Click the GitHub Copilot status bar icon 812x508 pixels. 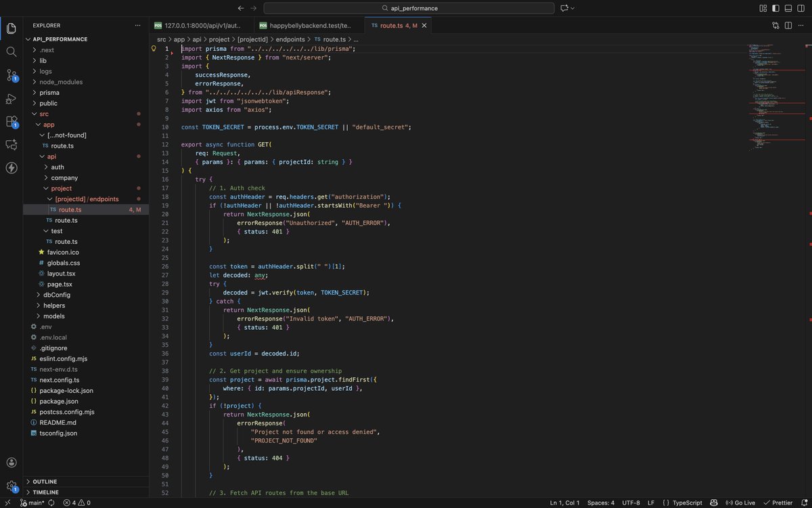click(713, 503)
